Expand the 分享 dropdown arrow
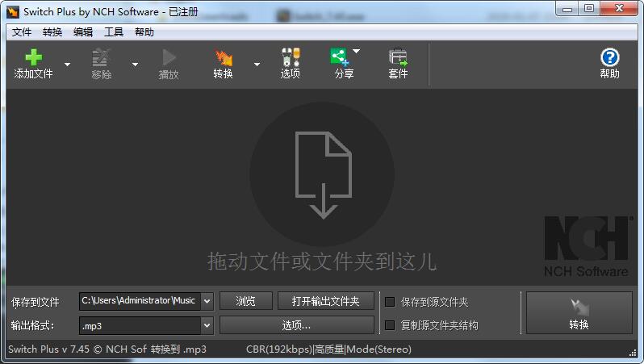The height and width of the screenshot is (364, 644). click(357, 52)
